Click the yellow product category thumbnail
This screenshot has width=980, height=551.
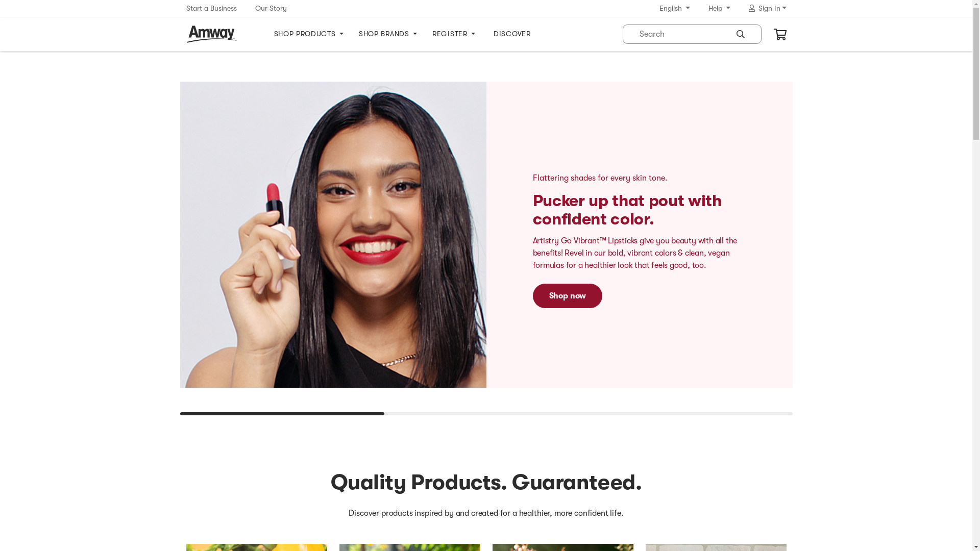pos(257,547)
